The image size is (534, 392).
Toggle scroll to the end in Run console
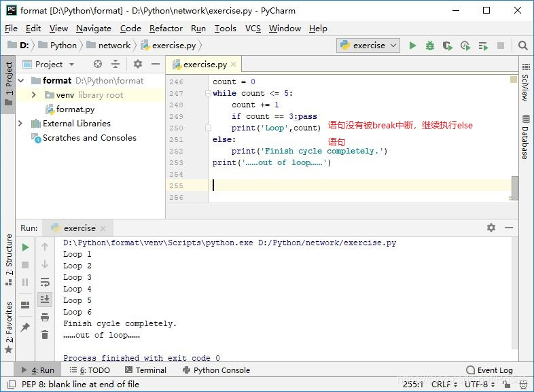pos(45,300)
